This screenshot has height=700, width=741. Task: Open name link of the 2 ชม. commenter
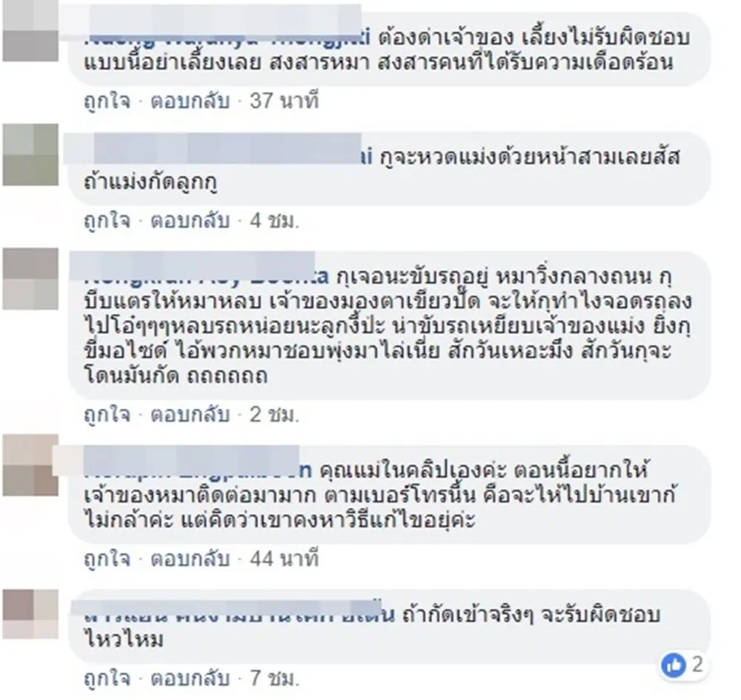tap(206, 276)
